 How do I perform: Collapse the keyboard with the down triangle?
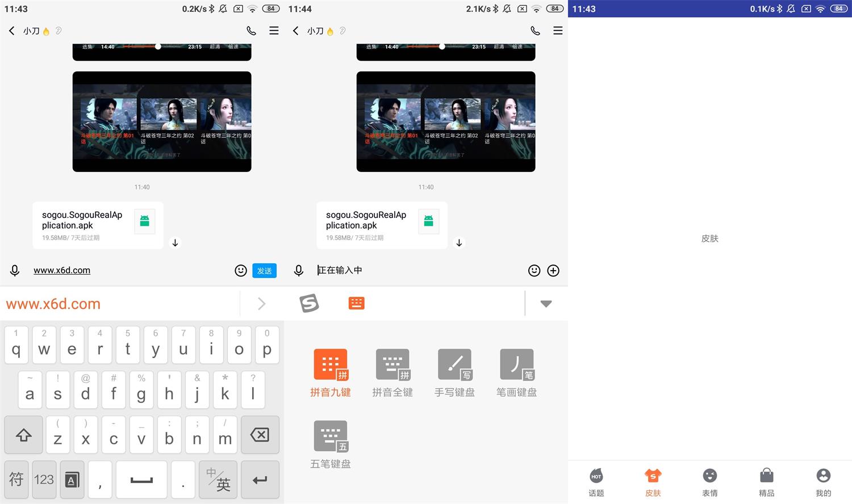(546, 304)
